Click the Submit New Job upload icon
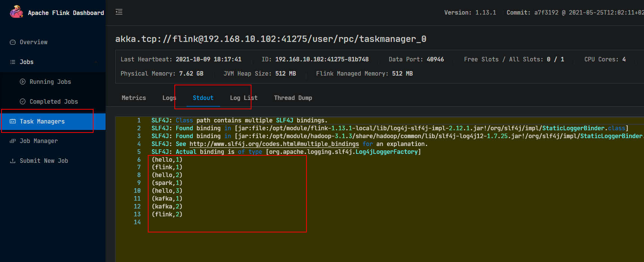This screenshot has height=262, width=644. click(x=13, y=161)
